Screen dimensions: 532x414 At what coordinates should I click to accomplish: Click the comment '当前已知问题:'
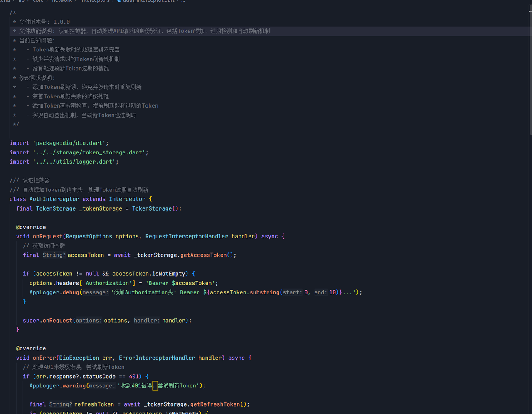pos(37,40)
